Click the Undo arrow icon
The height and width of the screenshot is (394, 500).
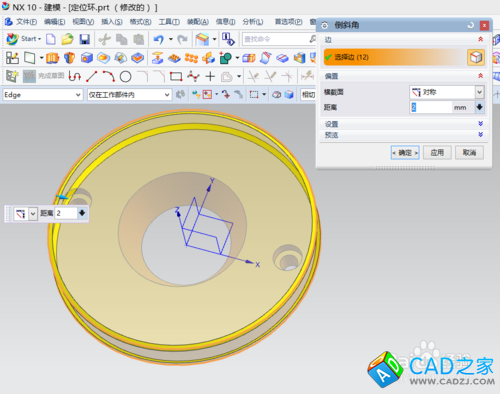click(159, 39)
